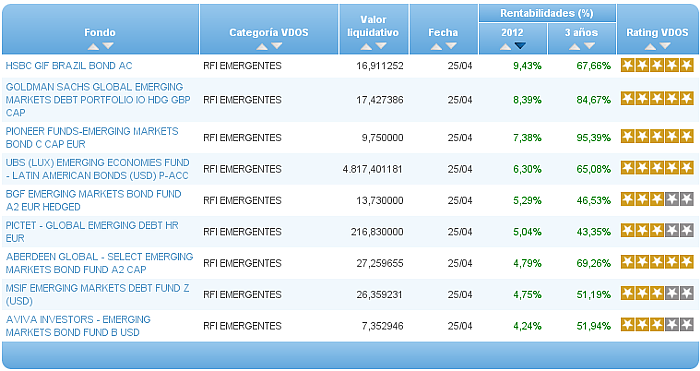Viewport: 700px width, 371px height.
Task: Open Pictet - Global Emerging Debt link
Action: tap(92, 231)
